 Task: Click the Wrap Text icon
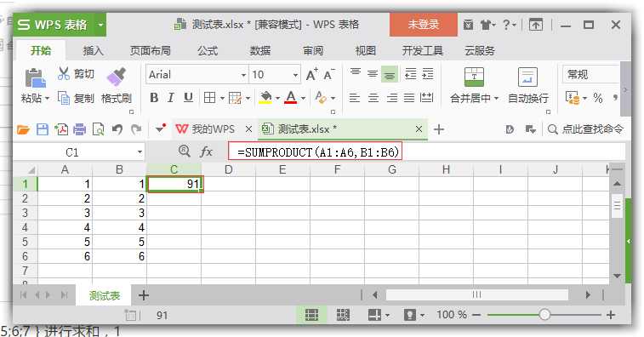click(x=527, y=77)
